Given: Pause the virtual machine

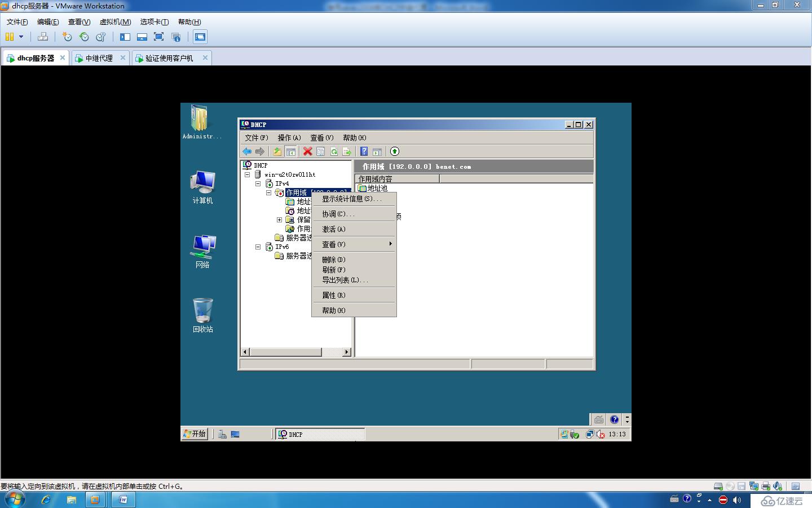Looking at the screenshot, I should coord(10,37).
